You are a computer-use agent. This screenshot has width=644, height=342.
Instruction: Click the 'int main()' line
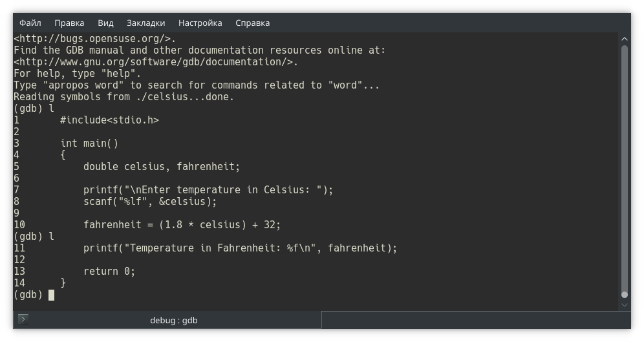pyautogui.click(x=89, y=144)
